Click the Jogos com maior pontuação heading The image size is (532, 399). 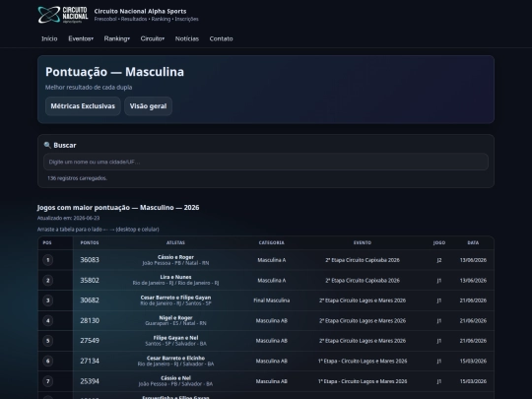118,207
